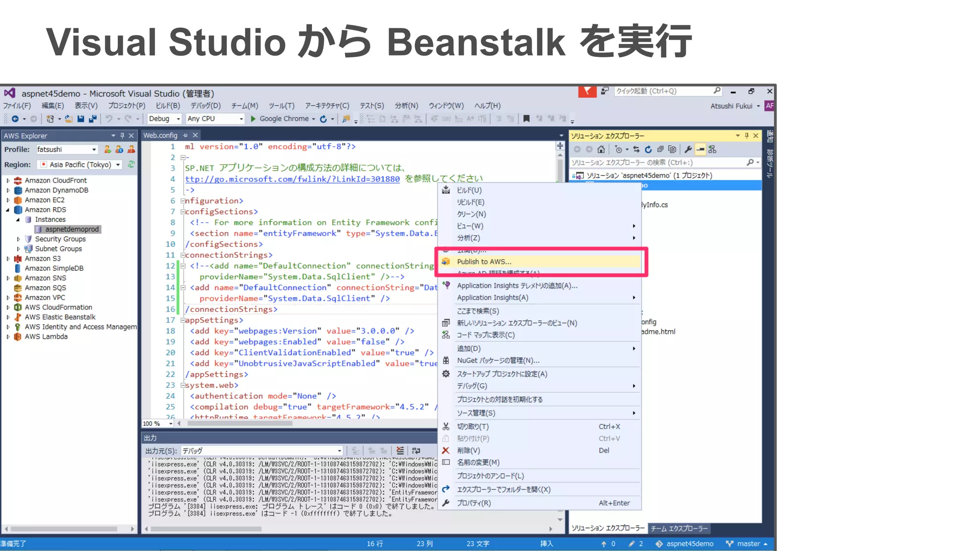Screen dimensions: 980x551
Task: Toggle the pin on the AWS Explorer panel
Action: click(x=122, y=136)
